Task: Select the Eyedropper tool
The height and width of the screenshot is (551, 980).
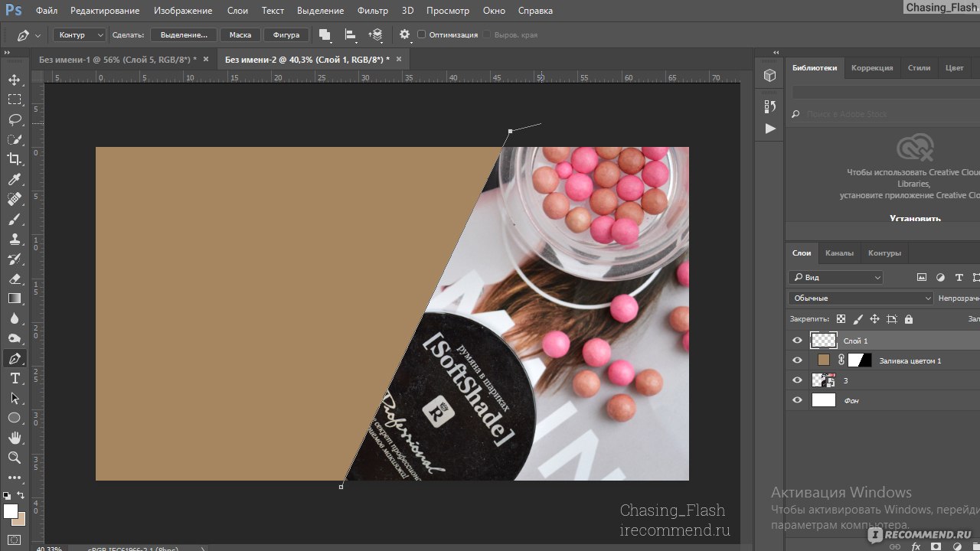Action: click(x=14, y=179)
